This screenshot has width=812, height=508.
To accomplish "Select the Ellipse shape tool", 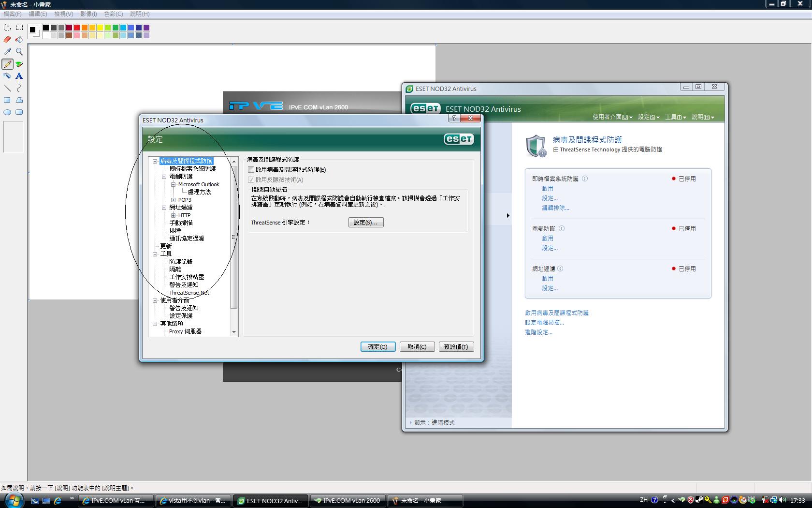I will (7, 112).
